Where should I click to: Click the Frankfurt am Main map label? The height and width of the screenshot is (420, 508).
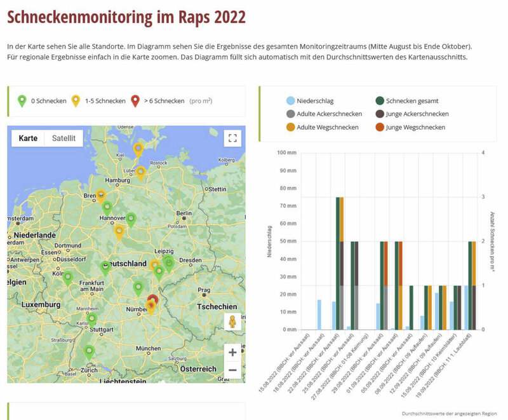coord(91,286)
